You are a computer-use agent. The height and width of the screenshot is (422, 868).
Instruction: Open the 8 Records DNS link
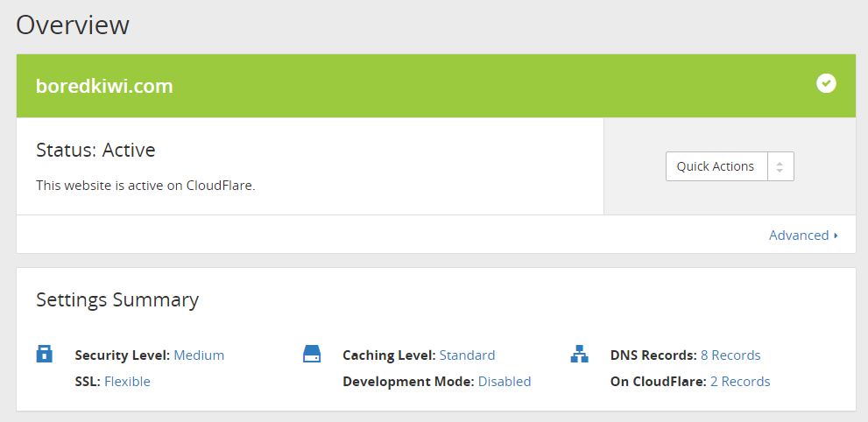point(730,355)
